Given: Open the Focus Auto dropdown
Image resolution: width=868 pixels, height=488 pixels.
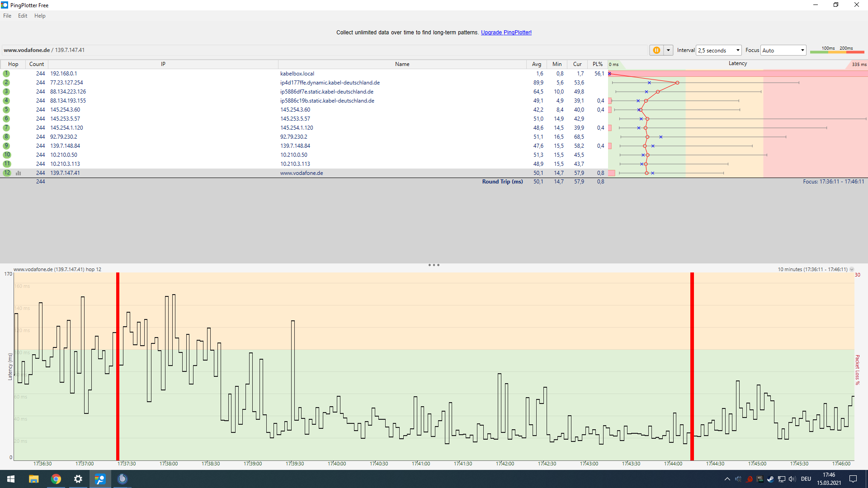Looking at the screenshot, I should 783,50.
